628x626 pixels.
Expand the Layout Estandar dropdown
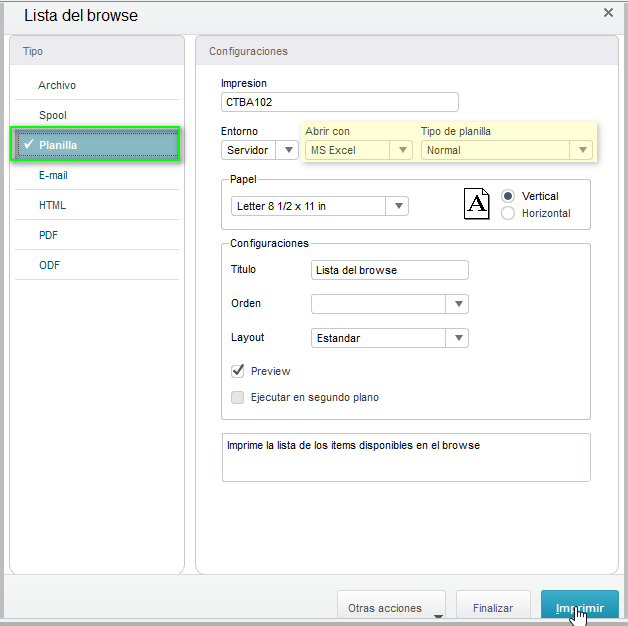(x=390, y=338)
